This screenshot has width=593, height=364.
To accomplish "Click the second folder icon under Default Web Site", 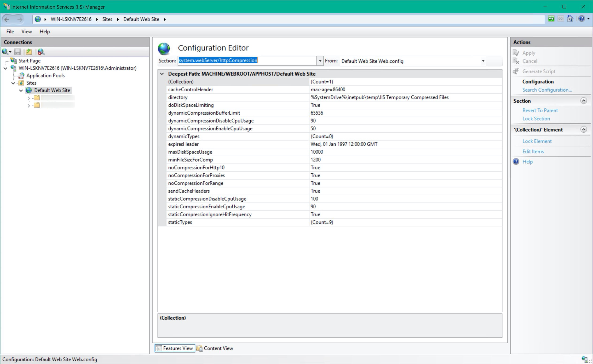I will [37, 105].
